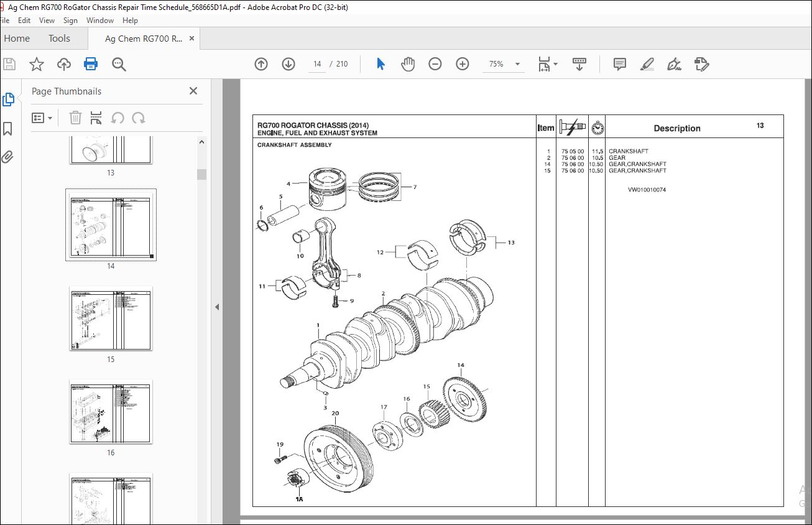Click the thumbnails panel scroll up arrow
812x525 pixels.
point(201,142)
